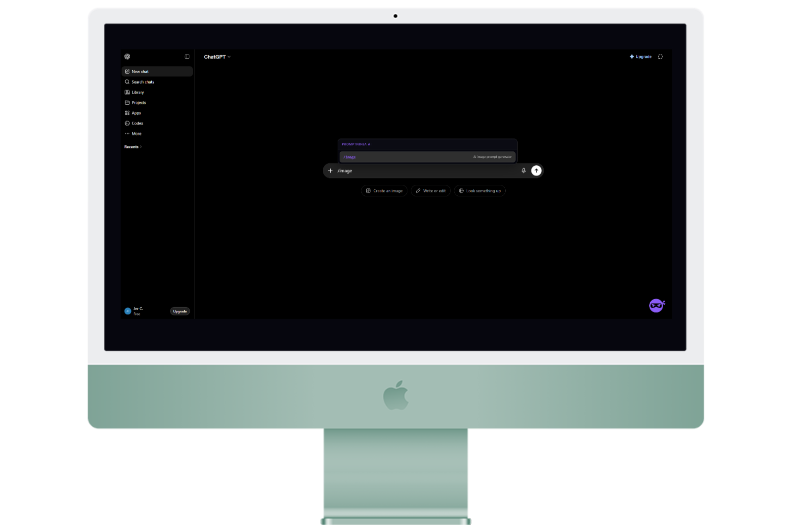
Task: Click the Look something up chip
Action: point(480,191)
